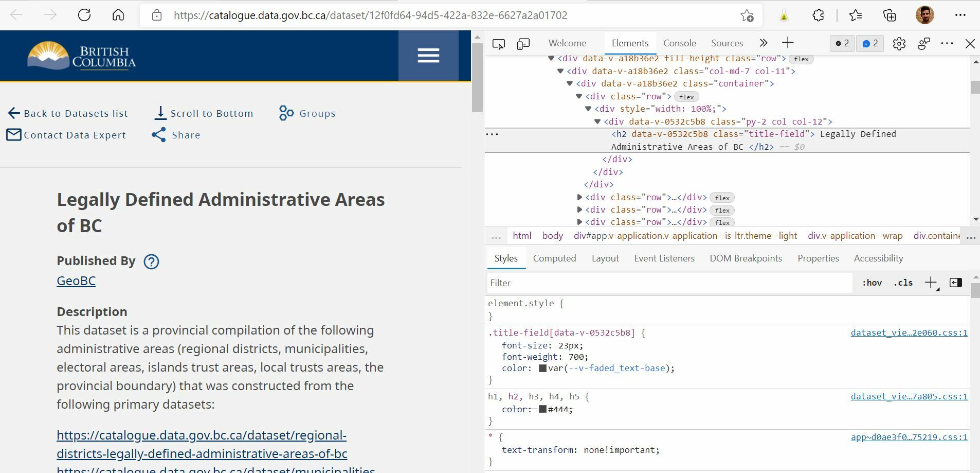Toggle the :hov element state panel
This screenshot has width=980, height=473.
tap(872, 283)
